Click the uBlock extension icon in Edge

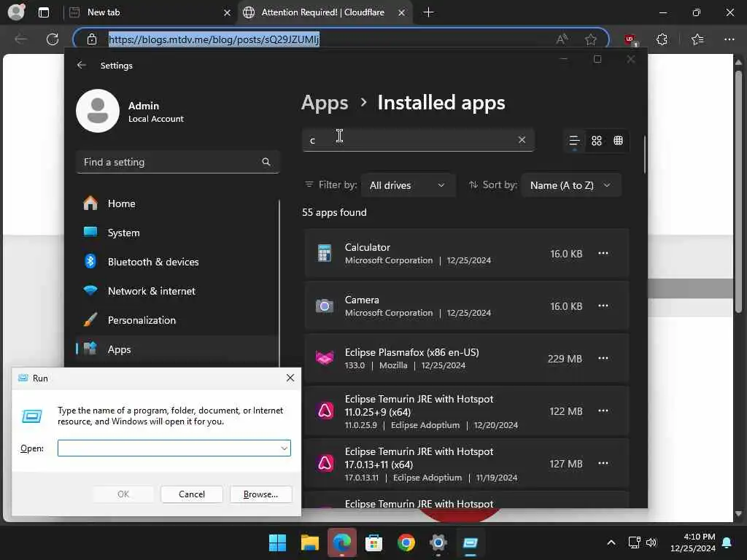pos(631,40)
